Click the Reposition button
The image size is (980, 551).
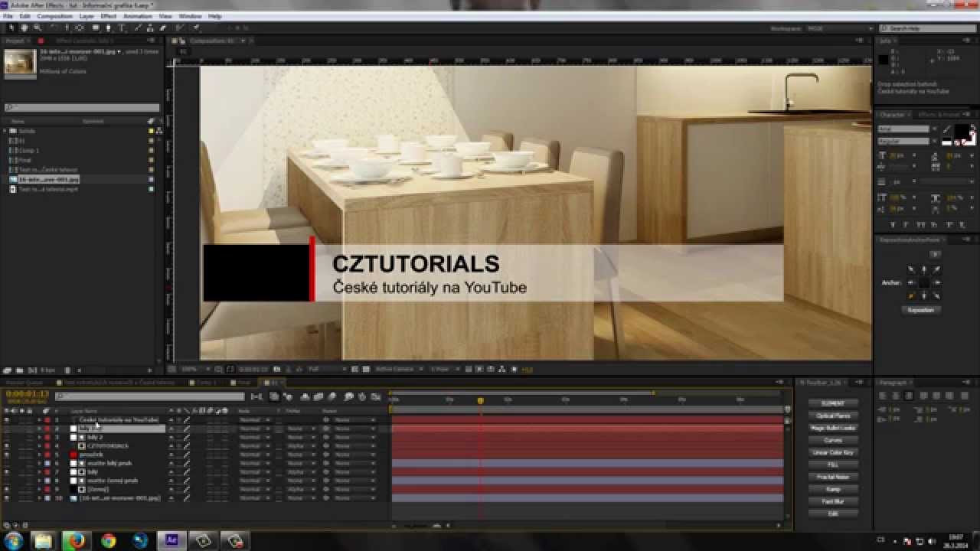pyautogui.click(x=921, y=310)
